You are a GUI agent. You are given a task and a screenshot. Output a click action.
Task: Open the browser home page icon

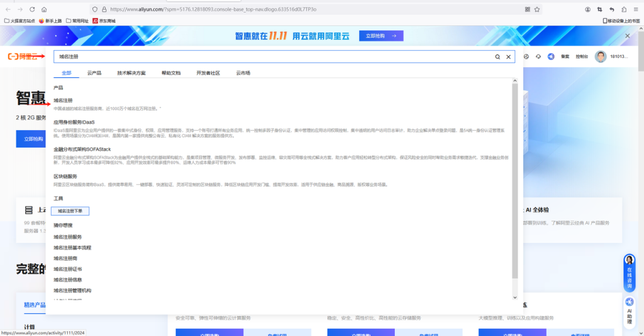coord(44,9)
